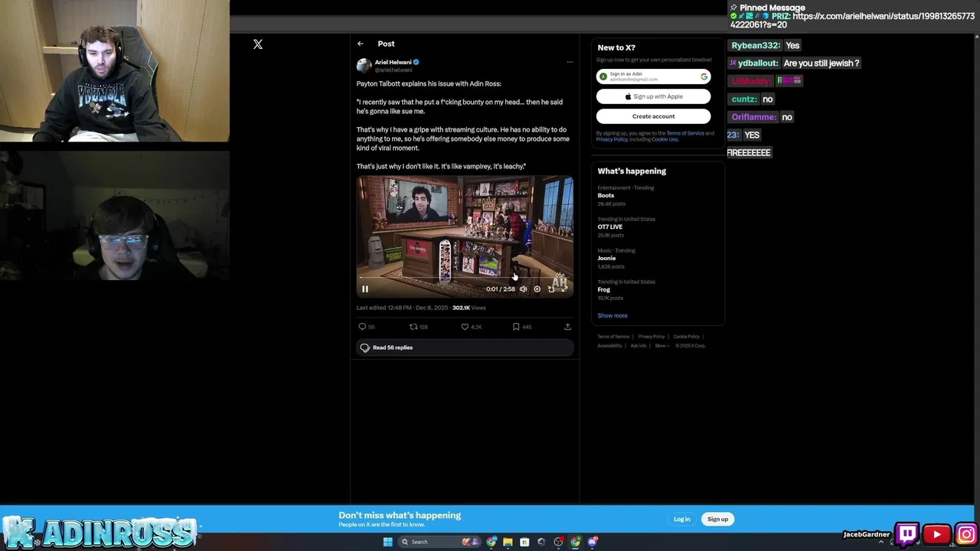Click the video progress bar
Viewport: 980px width, 551px height.
point(465,278)
